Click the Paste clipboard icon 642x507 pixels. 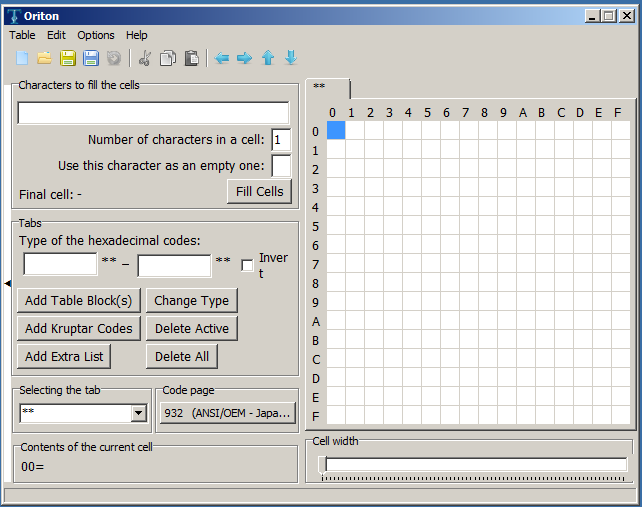pyautogui.click(x=191, y=58)
